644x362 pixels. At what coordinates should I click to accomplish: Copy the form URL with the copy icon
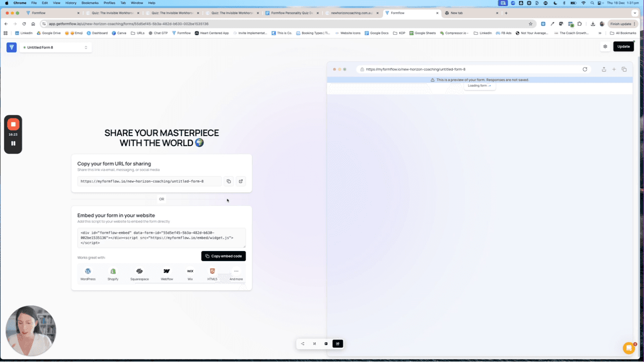pos(229,181)
